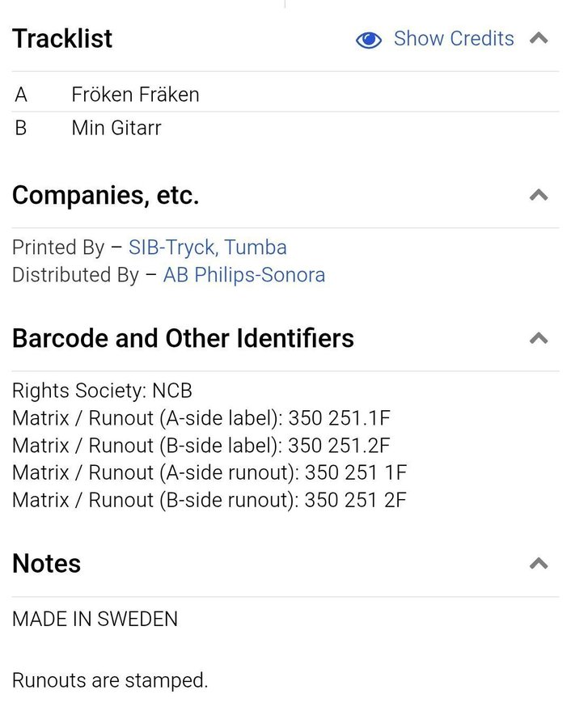This screenshot has height=728, width=571.
Task: Collapse Barcode and Other Identifiers chevron
Action: (539, 338)
